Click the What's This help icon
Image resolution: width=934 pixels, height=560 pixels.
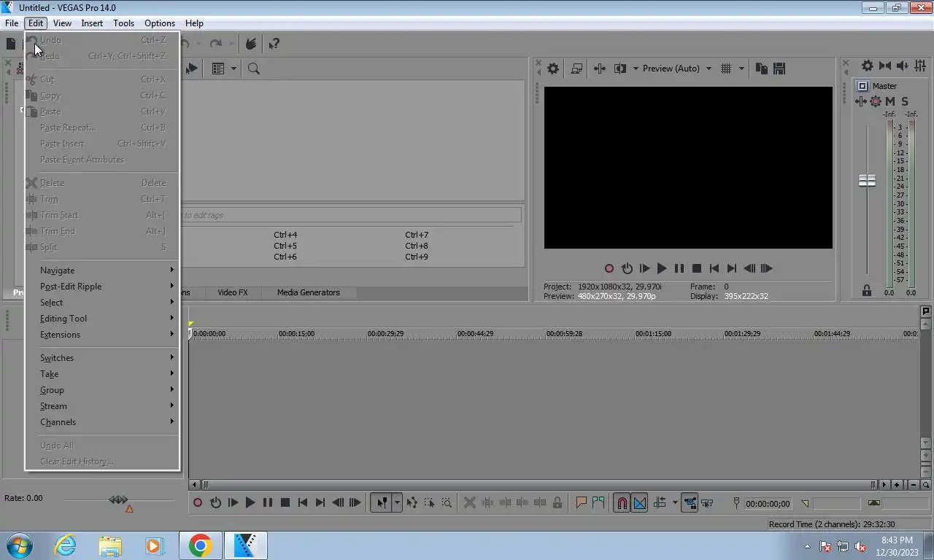point(274,44)
